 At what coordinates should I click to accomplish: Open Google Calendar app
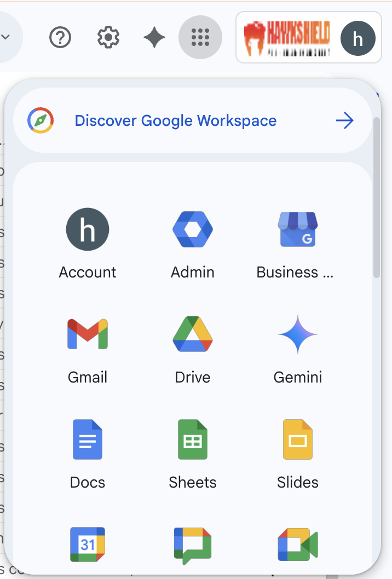[88, 544]
